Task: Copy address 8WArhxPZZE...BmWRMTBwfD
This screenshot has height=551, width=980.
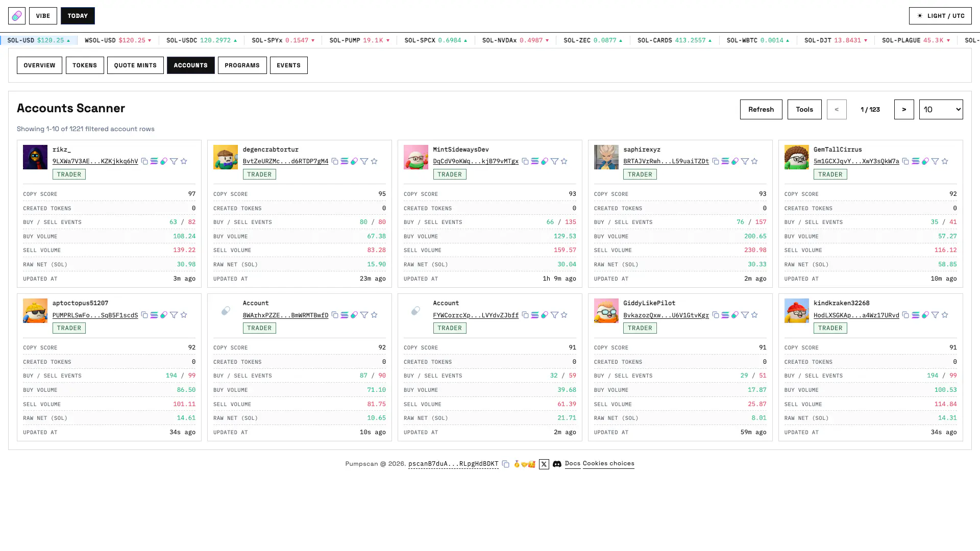Action: pyautogui.click(x=335, y=315)
